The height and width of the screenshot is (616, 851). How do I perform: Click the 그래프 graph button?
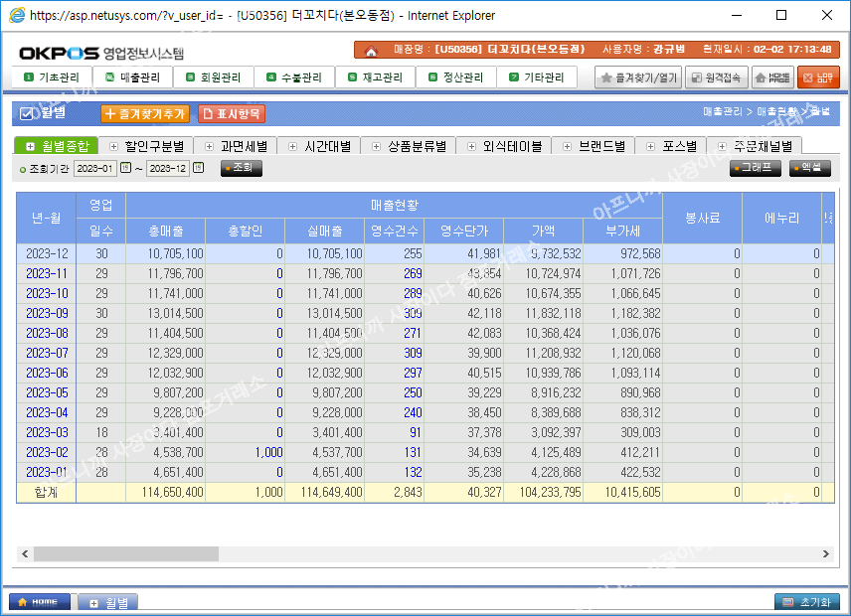coord(755,168)
